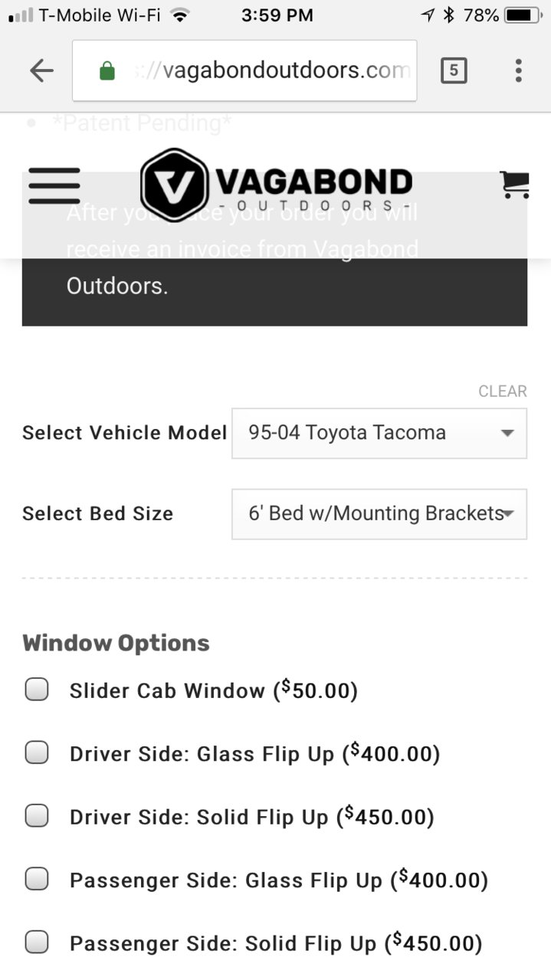Viewport: 551px width, 980px height.
Task: Expand the Select Vehicle Model dropdown
Action: (x=379, y=433)
